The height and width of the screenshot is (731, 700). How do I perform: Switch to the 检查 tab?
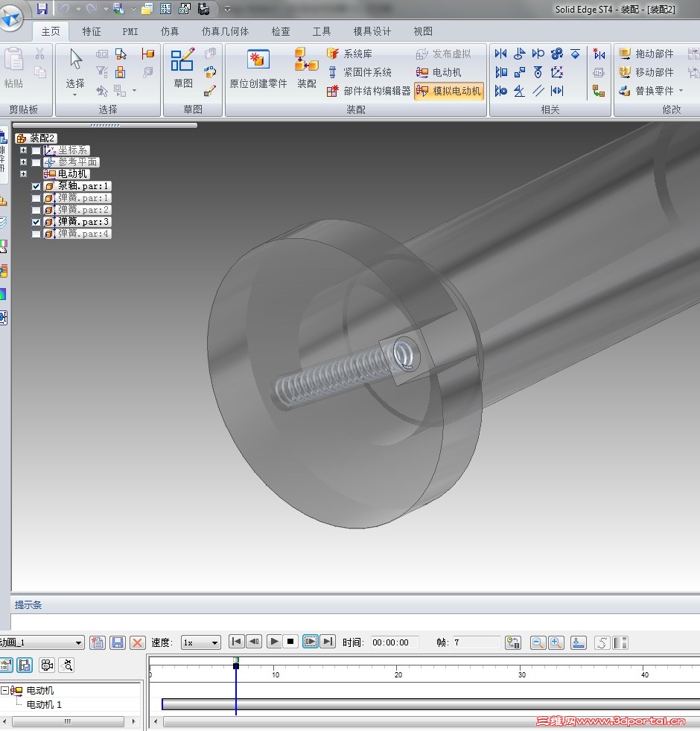tap(281, 31)
